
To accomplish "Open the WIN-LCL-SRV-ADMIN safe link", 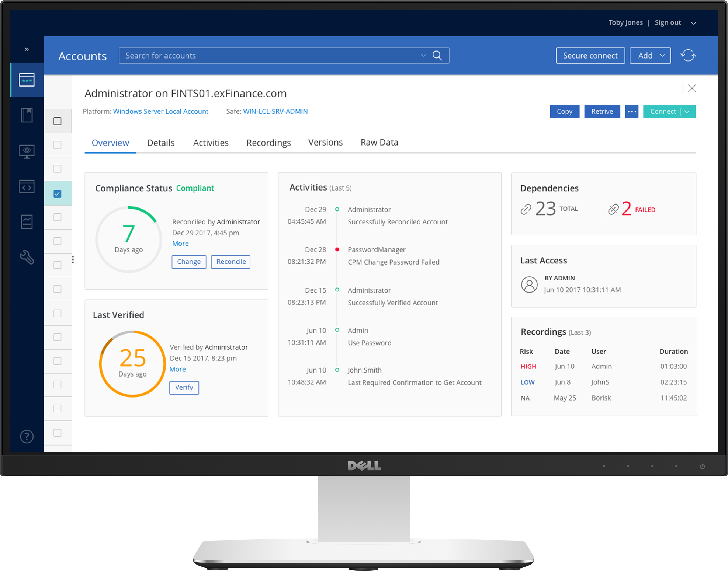I will (x=275, y=111).
